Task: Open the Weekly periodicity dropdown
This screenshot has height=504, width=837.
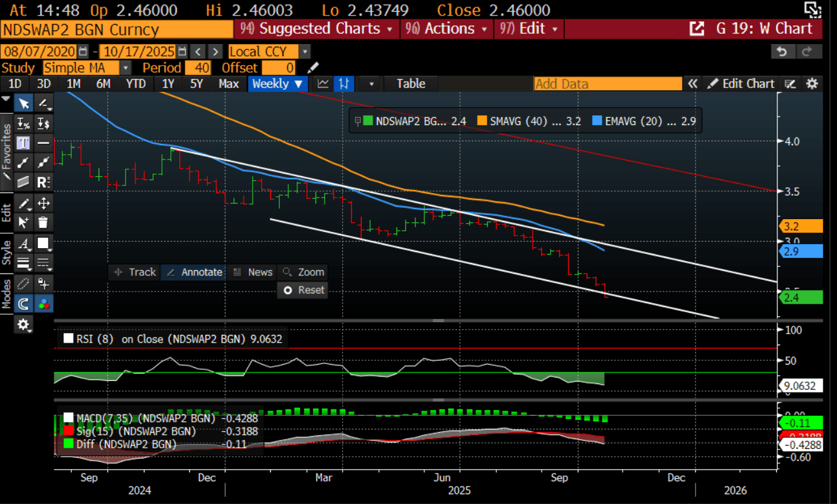Action: [277, 84]
